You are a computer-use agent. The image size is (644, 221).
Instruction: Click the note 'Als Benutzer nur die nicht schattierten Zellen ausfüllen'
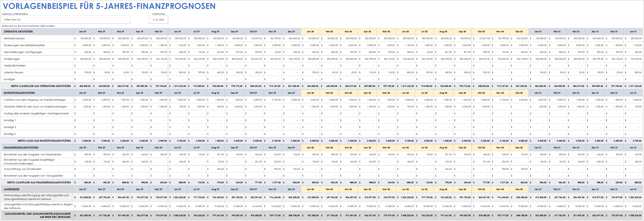pyautogui.click(x=28, y=26)
